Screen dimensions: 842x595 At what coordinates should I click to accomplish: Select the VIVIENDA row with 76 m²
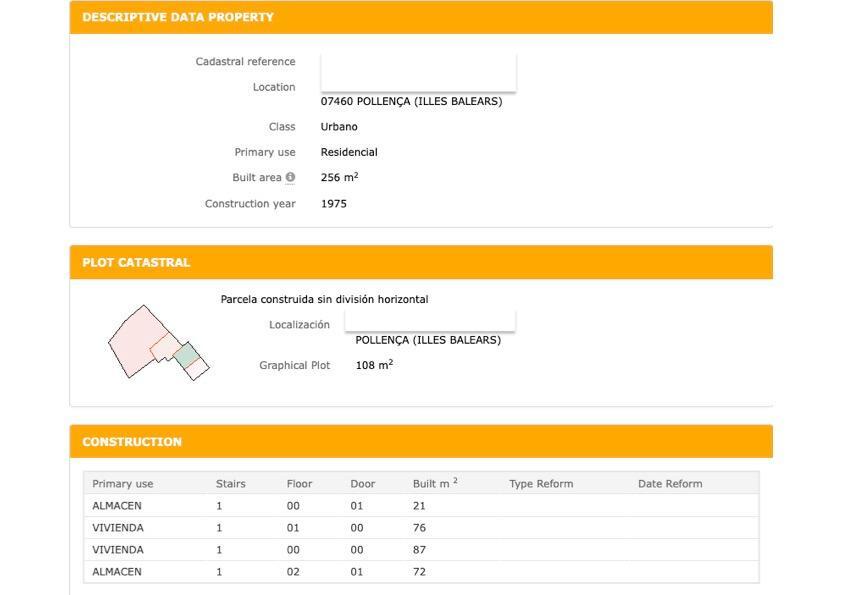point(420,528)
